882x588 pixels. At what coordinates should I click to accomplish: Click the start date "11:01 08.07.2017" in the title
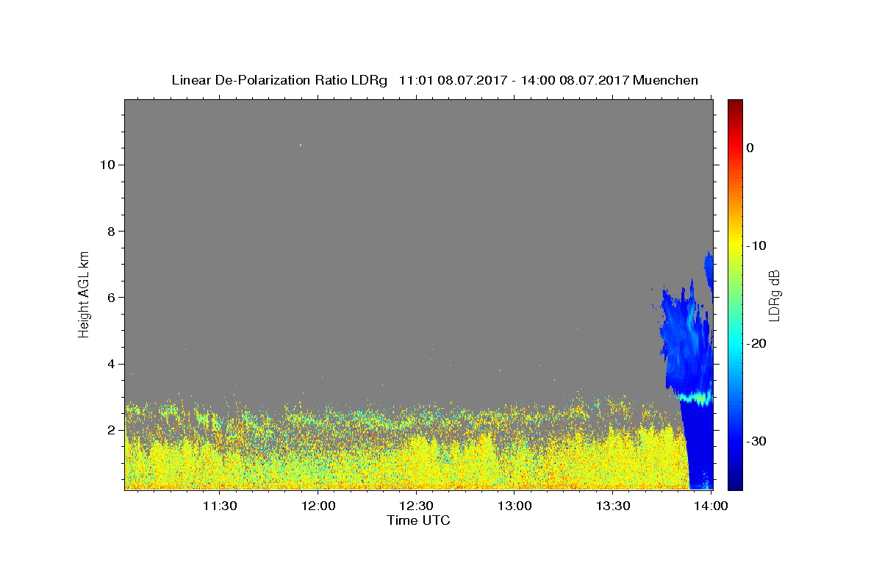click(453, 80)
